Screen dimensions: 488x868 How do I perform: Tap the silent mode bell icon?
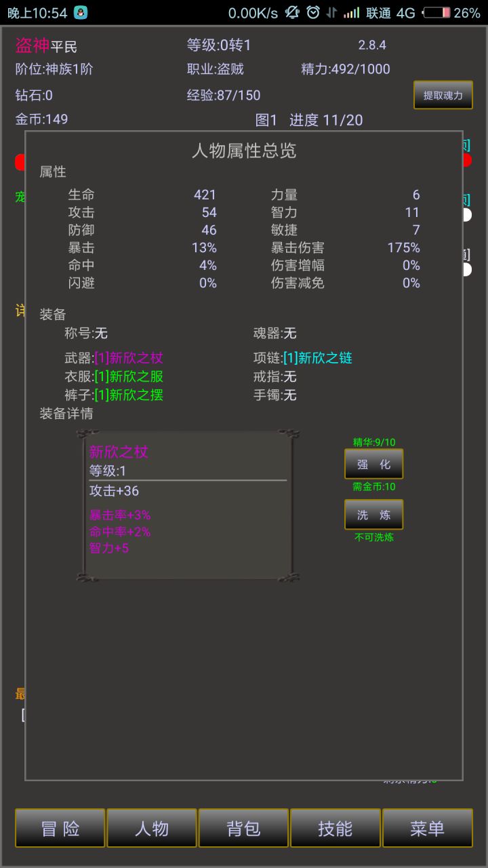point(291,12)
